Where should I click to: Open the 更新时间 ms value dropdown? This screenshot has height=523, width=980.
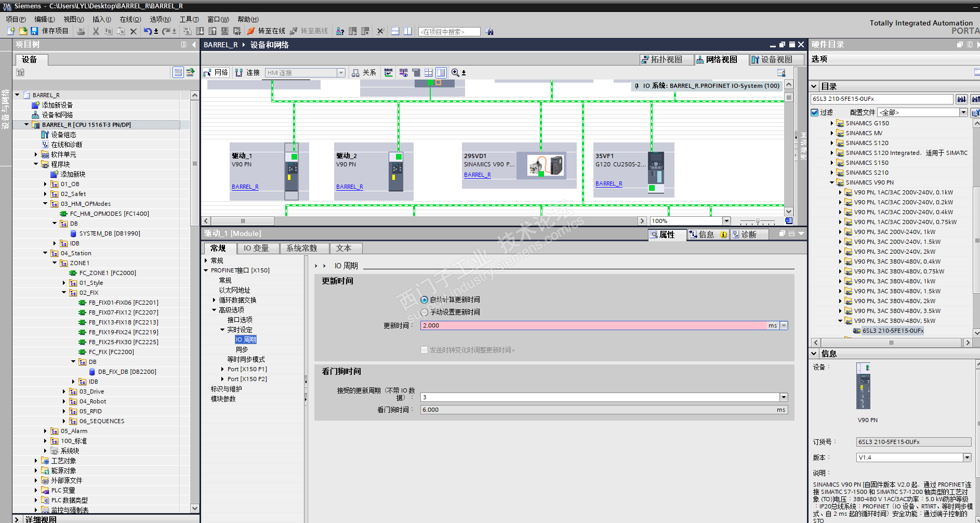(x=784, y=325)
